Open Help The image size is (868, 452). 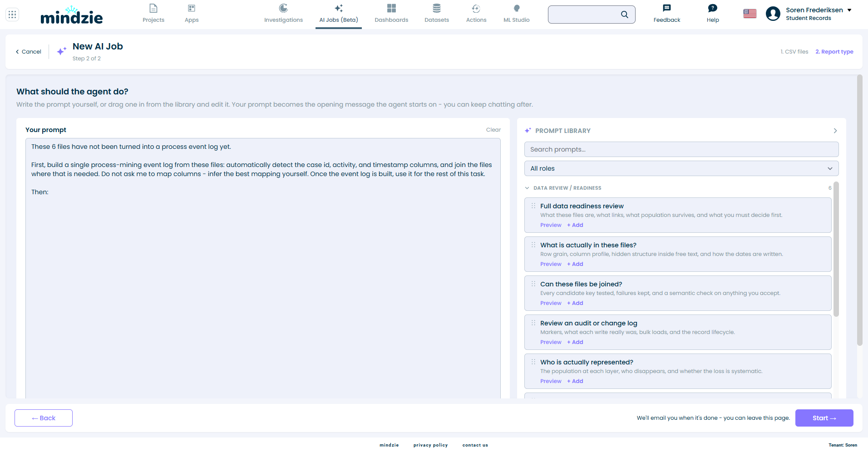click(x=713, y=14)
